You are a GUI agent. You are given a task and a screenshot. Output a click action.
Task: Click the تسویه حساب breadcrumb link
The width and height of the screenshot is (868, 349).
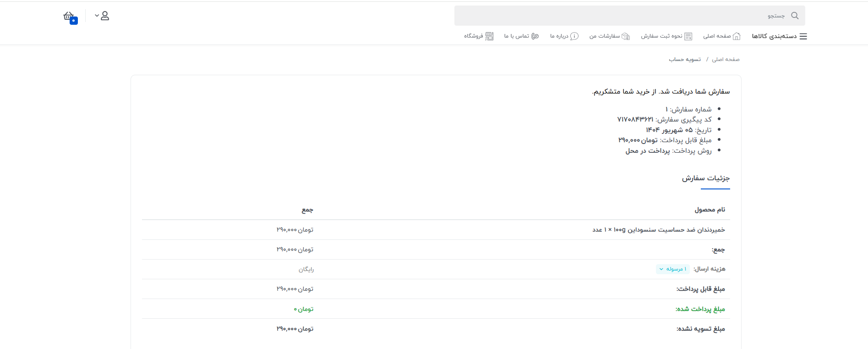(x=685, y=60)
